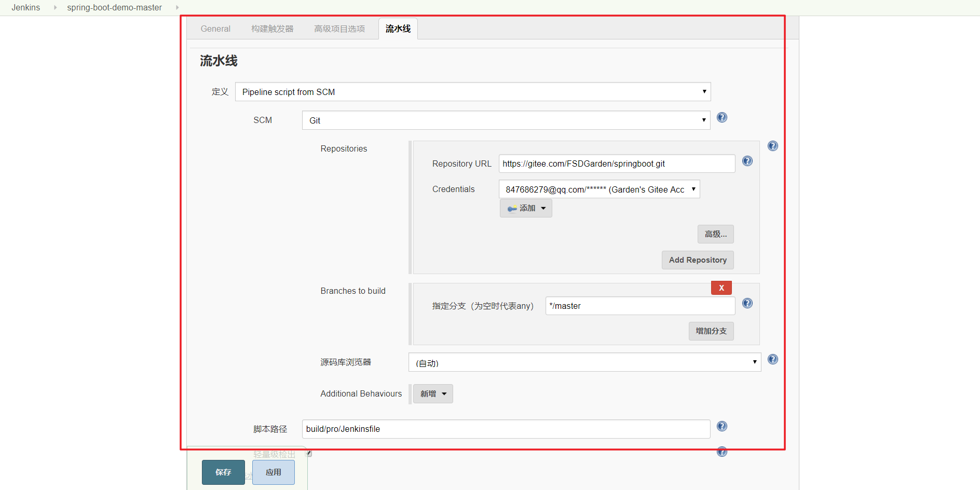
Task: Save the configuration with 保存
Action: tap(223, 472)
